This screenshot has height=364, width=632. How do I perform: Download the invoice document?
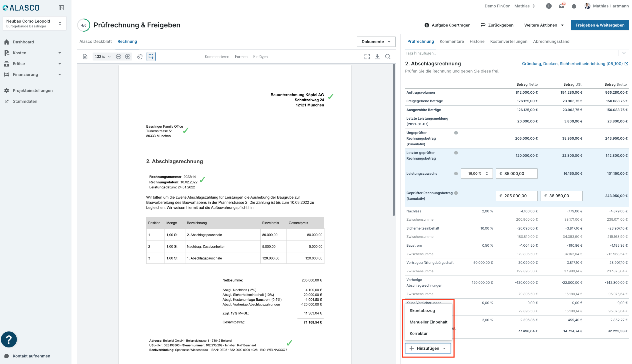[377, 57]
